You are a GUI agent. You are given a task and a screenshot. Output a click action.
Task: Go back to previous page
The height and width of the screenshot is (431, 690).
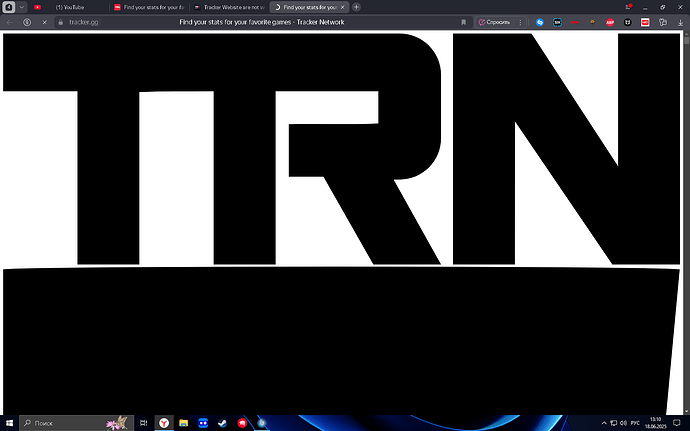pyautogui.click(x=10, y=22)
